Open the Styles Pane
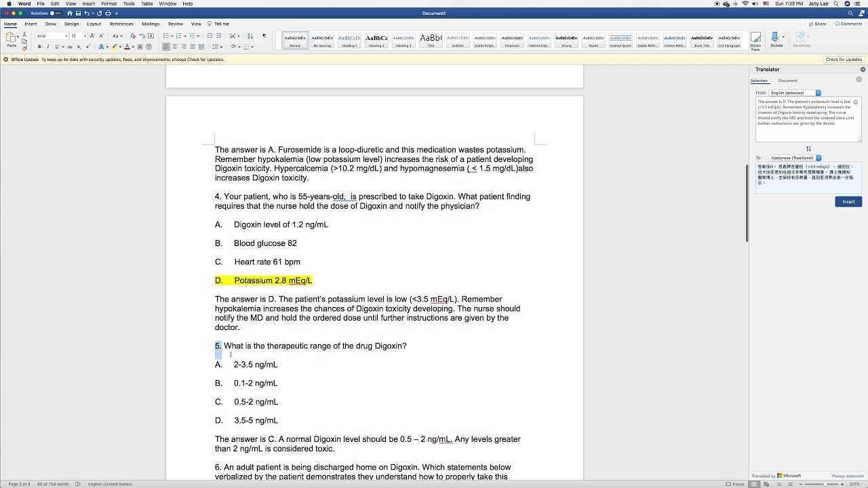 coord(755,41)
